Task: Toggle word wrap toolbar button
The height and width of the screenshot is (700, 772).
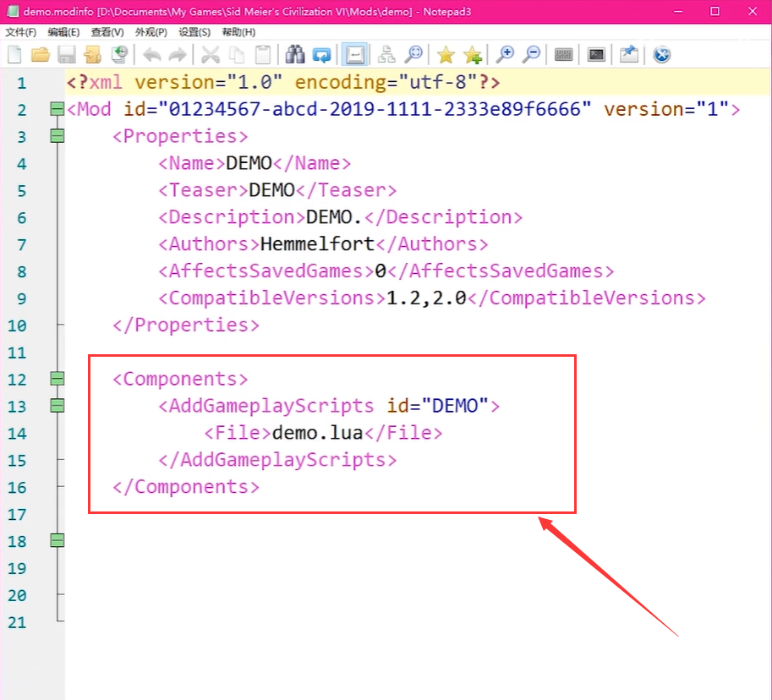Action: click(x=355, y=55)
